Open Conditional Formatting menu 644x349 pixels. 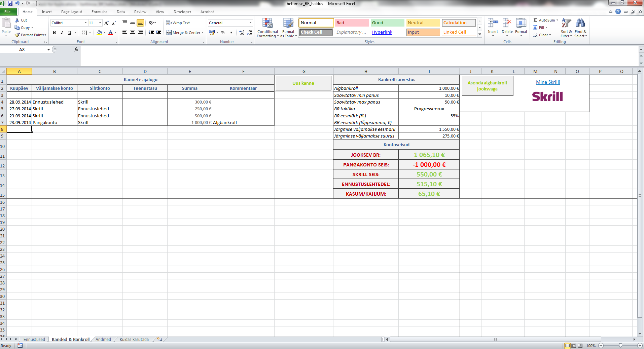(x=267, y=28)
